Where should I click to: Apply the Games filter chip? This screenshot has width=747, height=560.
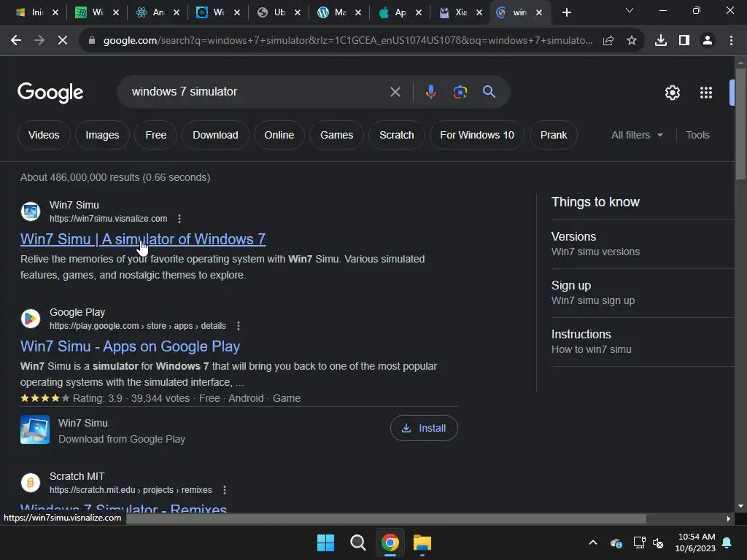click(336, 135)
